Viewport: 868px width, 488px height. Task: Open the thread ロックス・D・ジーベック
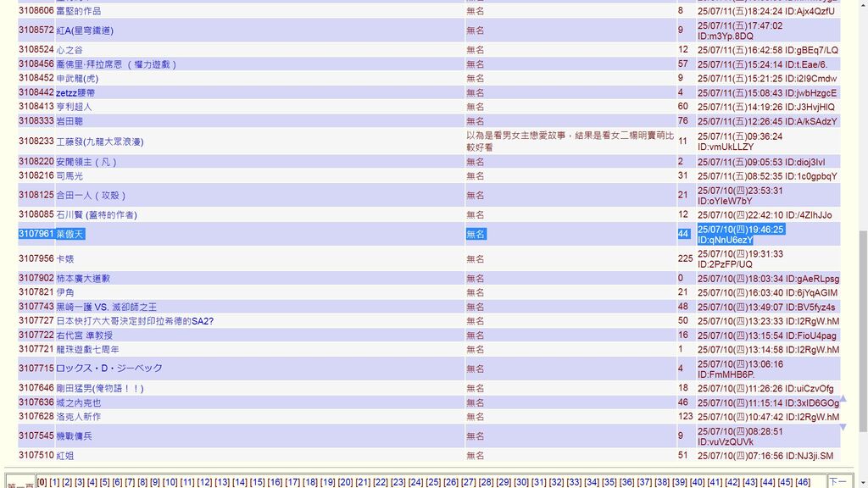pos(108,369)
